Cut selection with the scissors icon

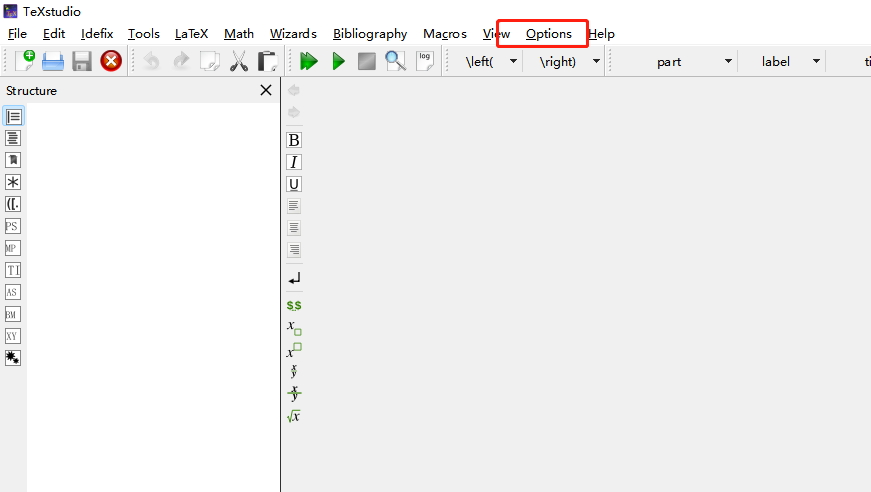pos(239,61)
